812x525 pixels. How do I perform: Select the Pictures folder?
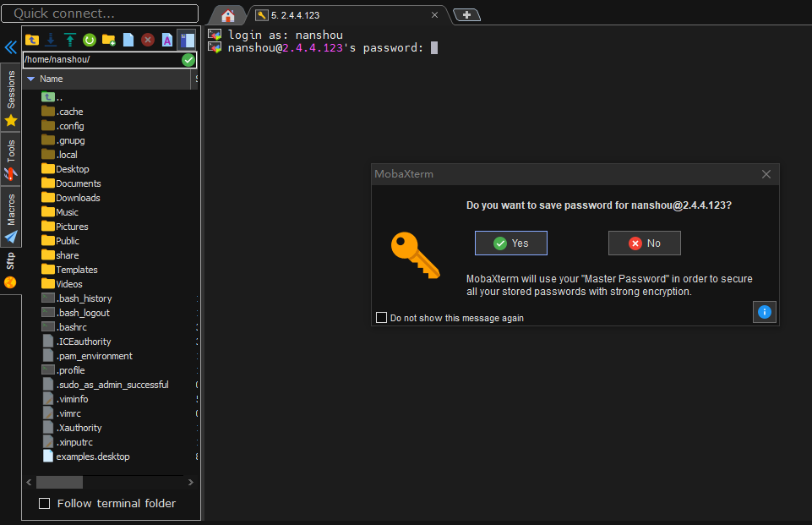(65, 227)
